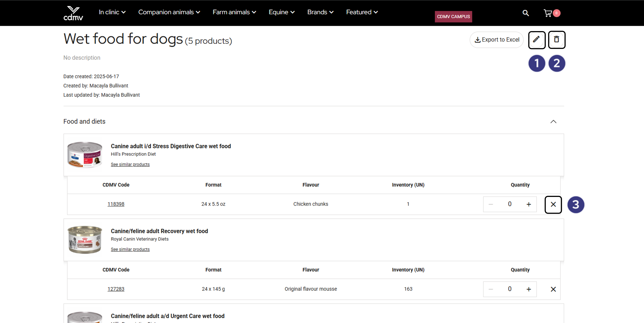The height and width of the screenshot is (323, 644).
Task: Click the quantity field for Chicken chunks
Action: (509, 204)
